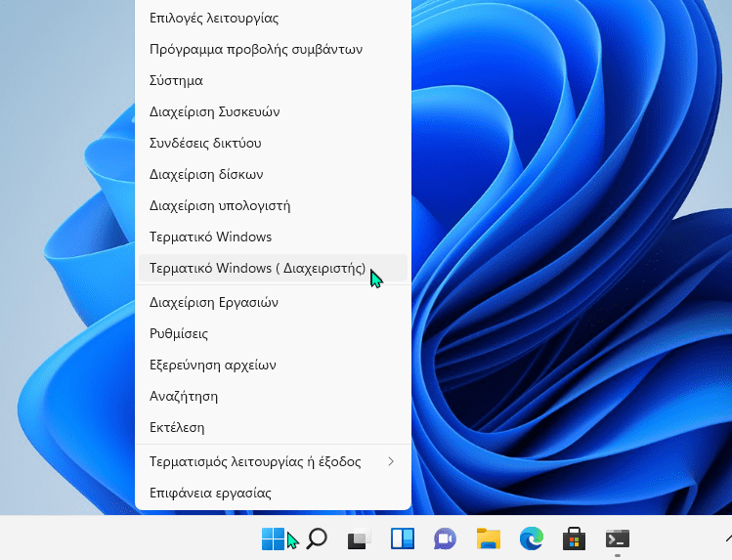Launch Τερματικό Windows (Διαχειριστής)
This screenshot has width=732, height=560.
pos(273,268)
